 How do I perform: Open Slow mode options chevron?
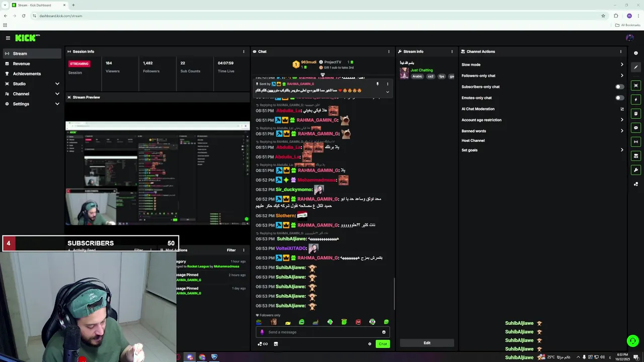coord(622,64)
